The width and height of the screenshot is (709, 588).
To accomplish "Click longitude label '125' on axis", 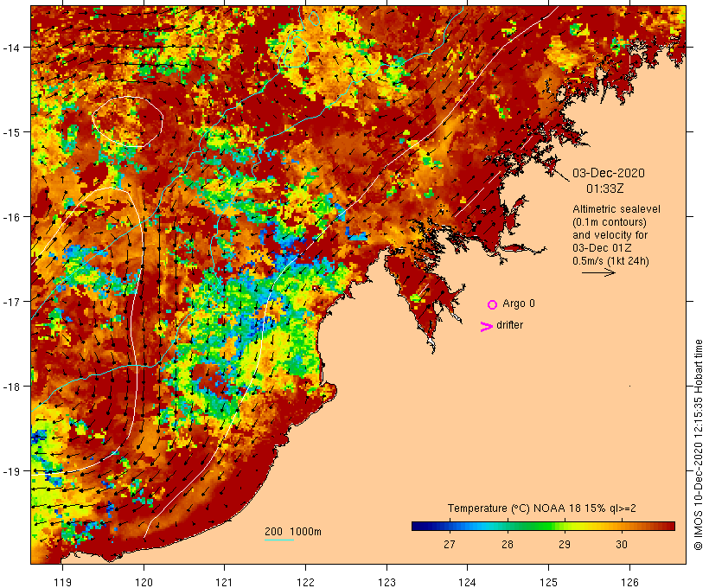I will [548, 582].
